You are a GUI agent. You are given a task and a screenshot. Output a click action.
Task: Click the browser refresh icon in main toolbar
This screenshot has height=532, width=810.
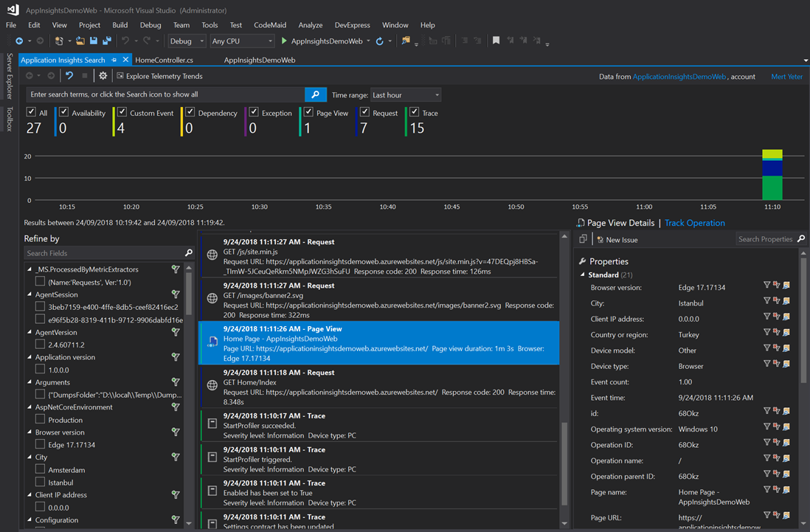point(380,41)
